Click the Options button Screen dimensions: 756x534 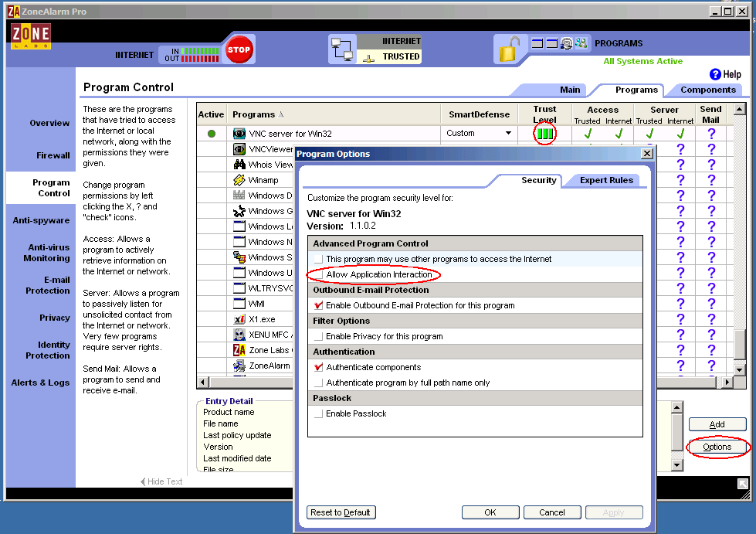pyautogui.click(x=717, y=447)
